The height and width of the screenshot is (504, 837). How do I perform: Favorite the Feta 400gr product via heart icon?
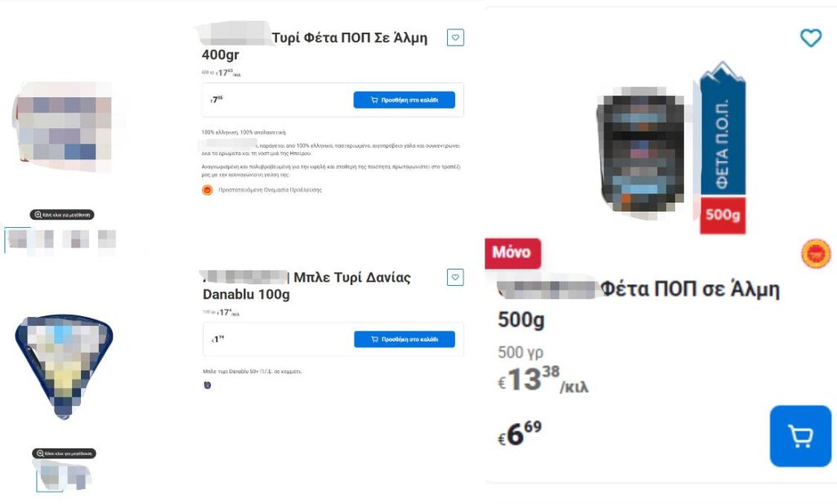point(455,38)
